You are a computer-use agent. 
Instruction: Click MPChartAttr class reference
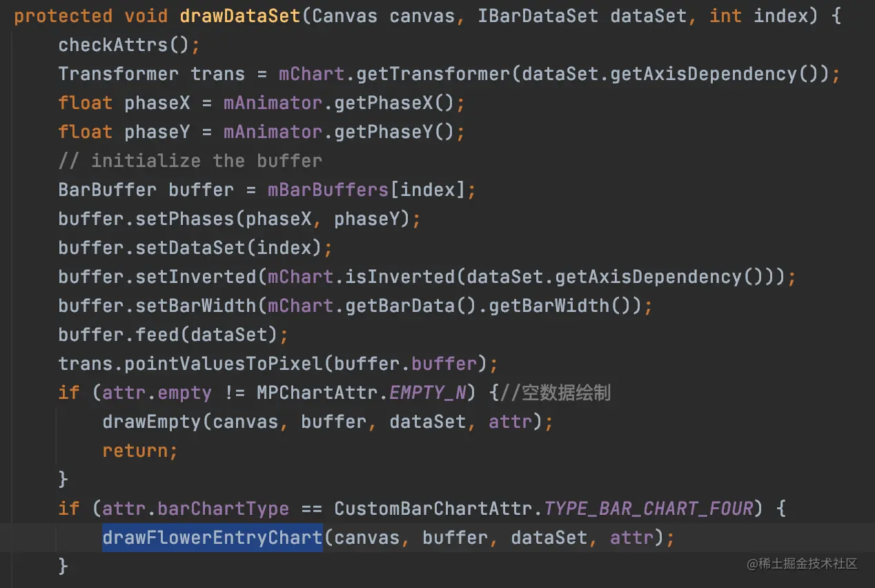click(x=317, y=393)
